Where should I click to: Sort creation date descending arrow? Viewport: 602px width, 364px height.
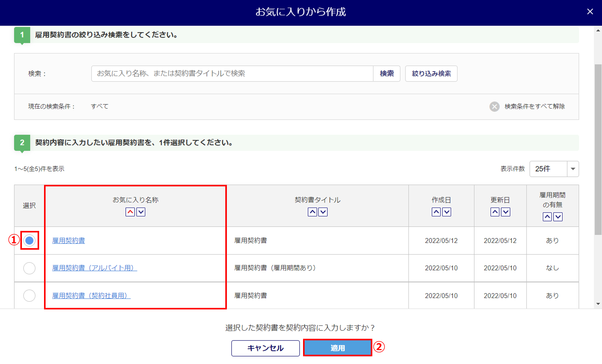coord(447,212)
